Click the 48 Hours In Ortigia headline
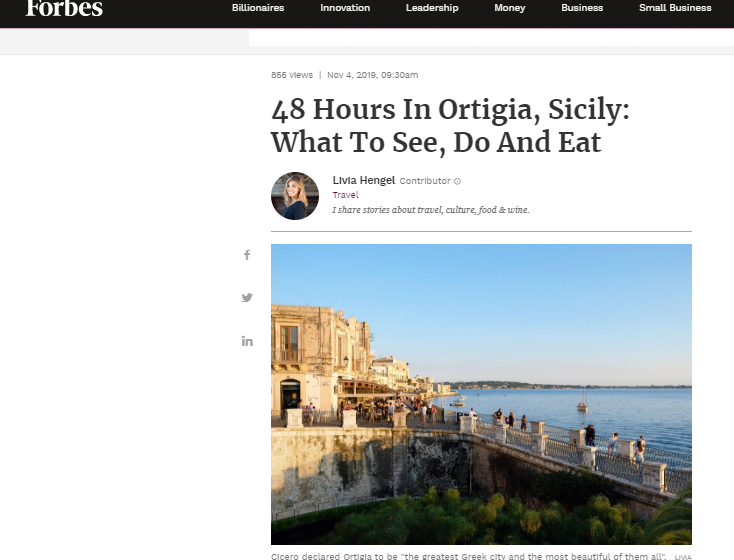This screenshot has height=560, width=734. [450, 126]
